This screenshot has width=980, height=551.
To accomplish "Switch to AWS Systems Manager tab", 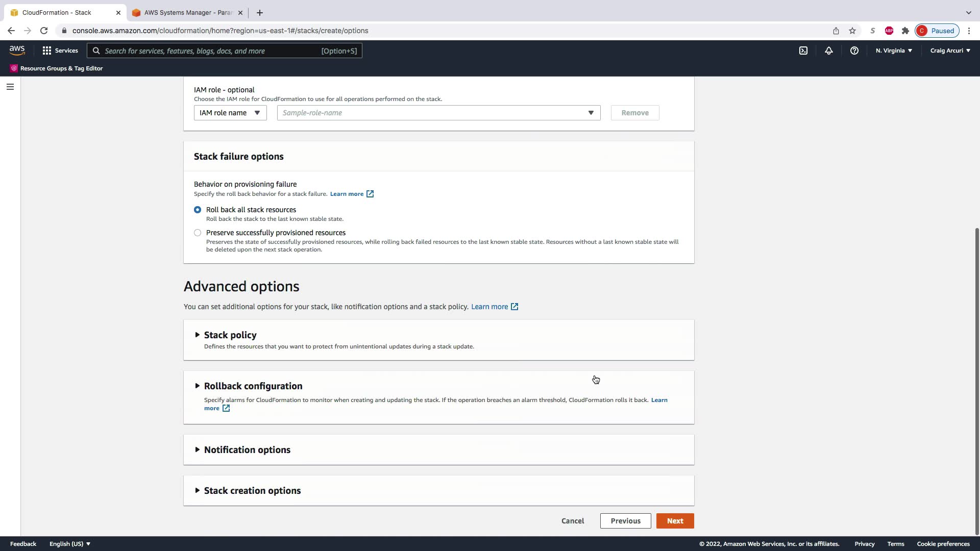I will 186,13.
